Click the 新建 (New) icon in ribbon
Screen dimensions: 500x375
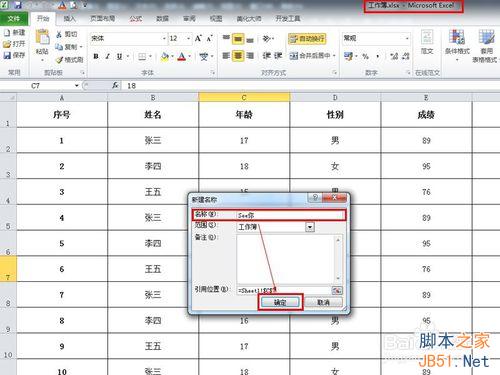(x=7, y=33)
